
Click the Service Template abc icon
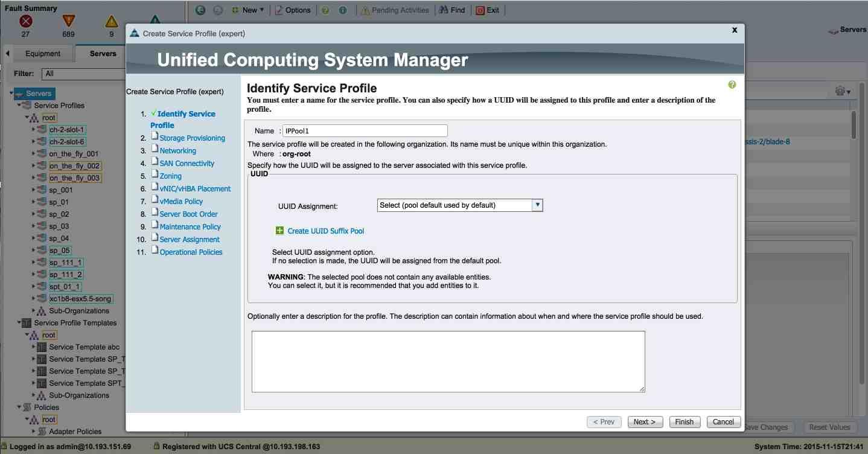point(42,347)
